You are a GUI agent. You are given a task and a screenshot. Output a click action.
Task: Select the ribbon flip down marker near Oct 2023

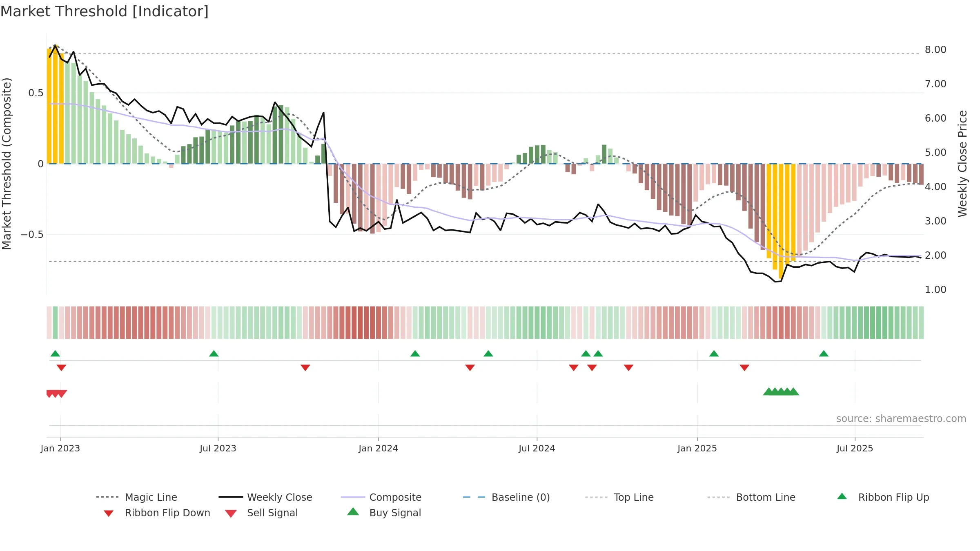pos(305,368)
